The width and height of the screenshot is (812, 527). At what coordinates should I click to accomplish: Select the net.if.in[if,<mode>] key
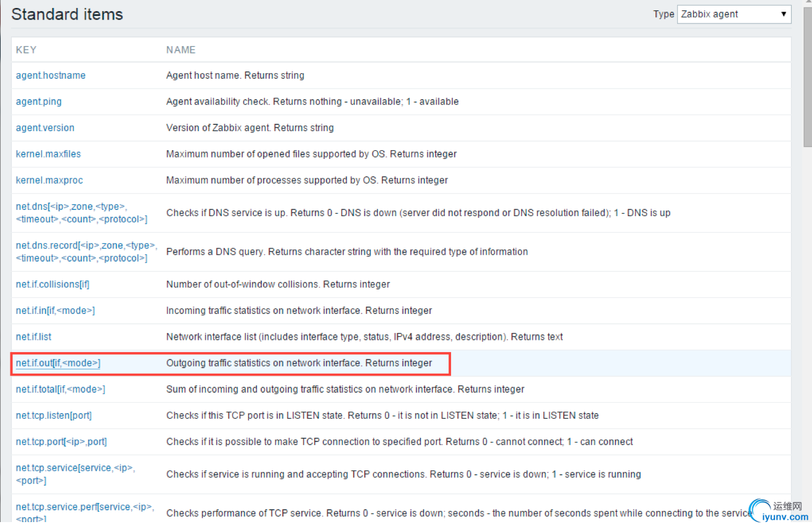tap(55, 311)
